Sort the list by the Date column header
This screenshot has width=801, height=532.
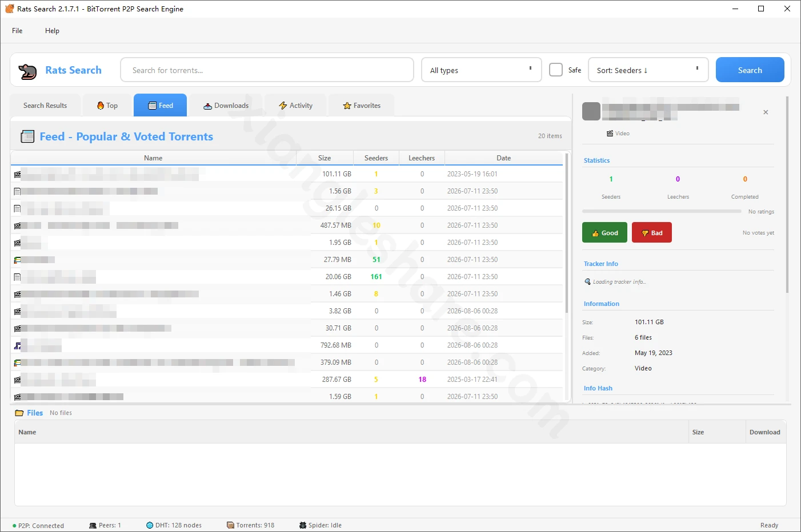coord(503,158)
